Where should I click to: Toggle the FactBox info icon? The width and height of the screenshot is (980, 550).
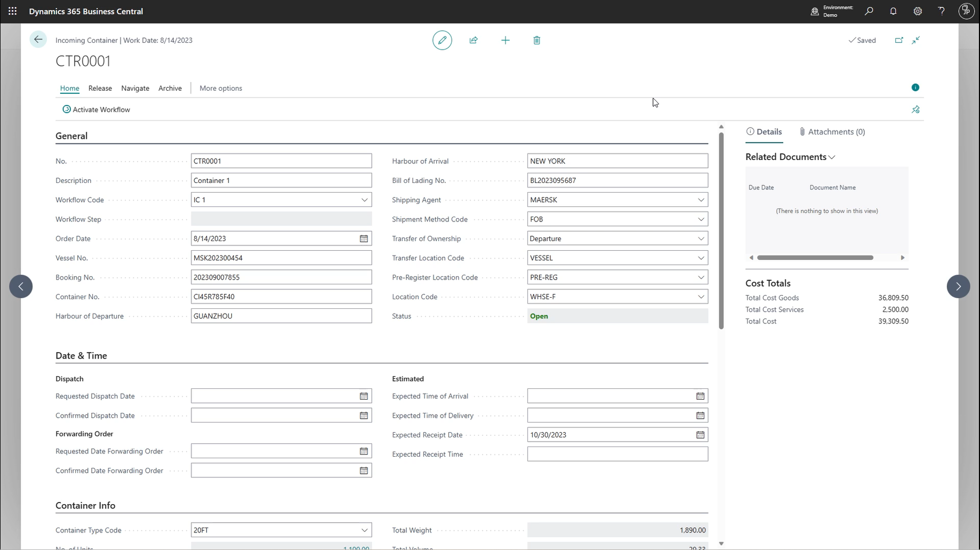915,87
